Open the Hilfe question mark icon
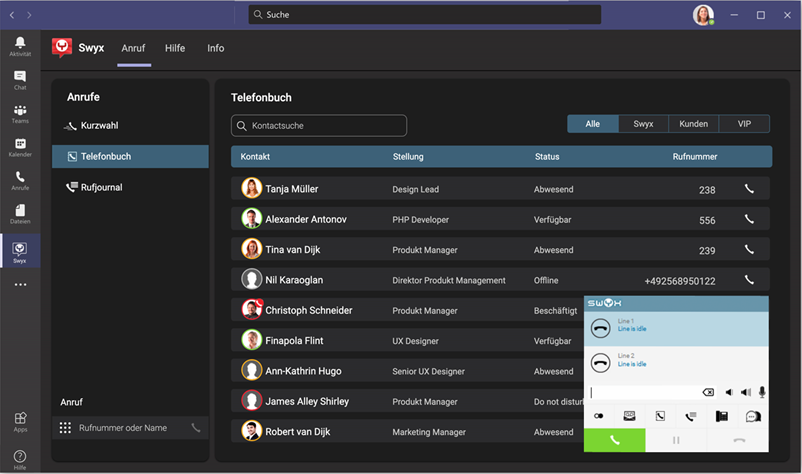 click(x=20, y=459)
